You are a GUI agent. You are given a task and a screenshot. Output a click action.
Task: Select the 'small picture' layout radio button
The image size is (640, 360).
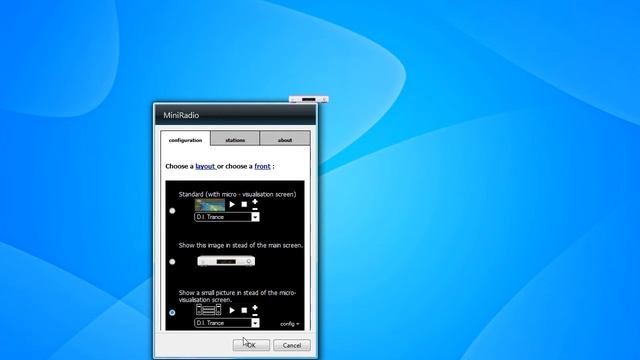[172, 313]
